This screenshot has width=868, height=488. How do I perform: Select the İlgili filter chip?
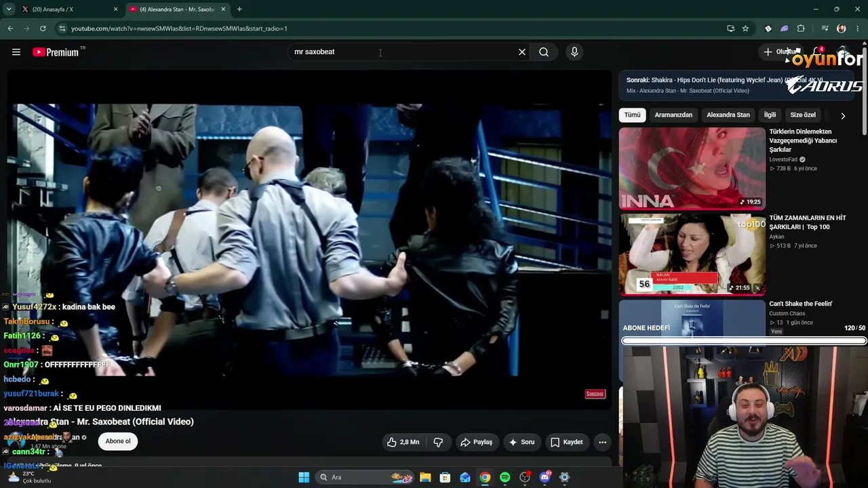pos(770,115)
